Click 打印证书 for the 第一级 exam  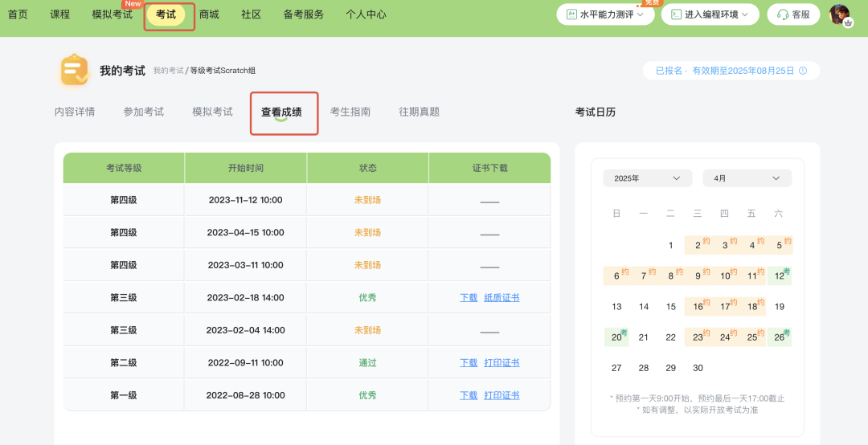pyautogui.click(x=502, y=395)
